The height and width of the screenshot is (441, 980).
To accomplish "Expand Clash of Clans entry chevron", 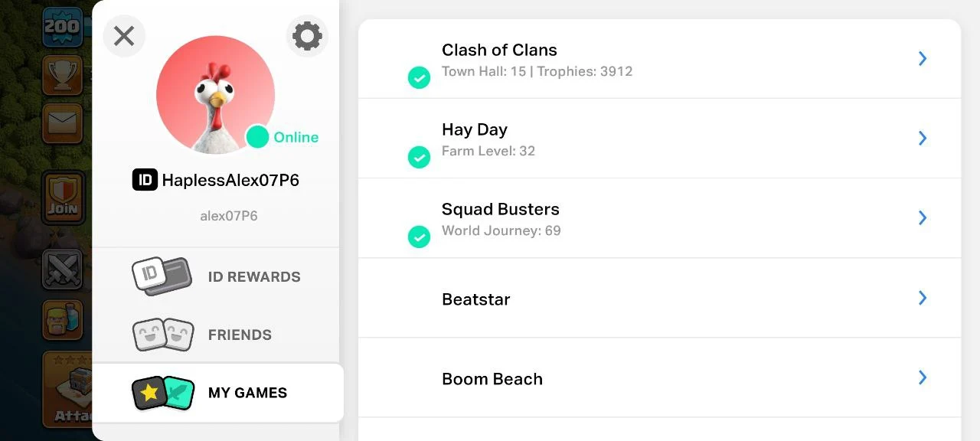I will [923, 59].
